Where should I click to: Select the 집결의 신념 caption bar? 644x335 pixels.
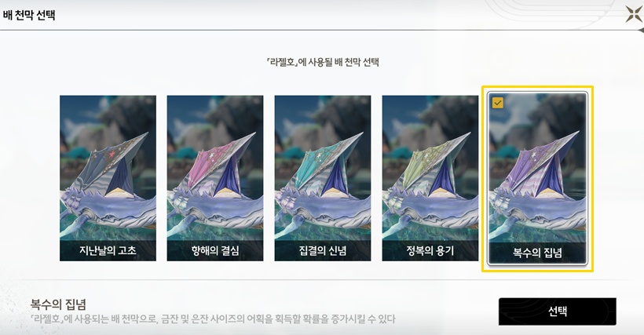point(323,250)
